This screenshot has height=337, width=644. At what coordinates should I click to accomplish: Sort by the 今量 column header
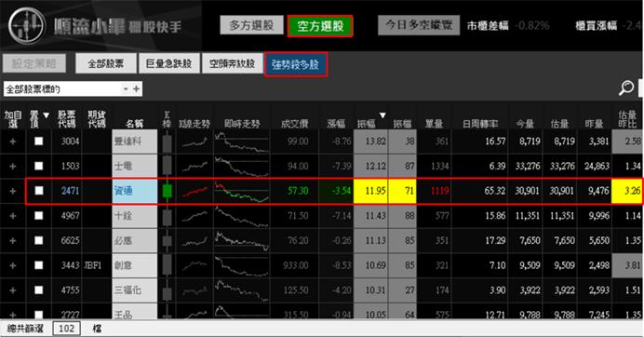(525, 123)
